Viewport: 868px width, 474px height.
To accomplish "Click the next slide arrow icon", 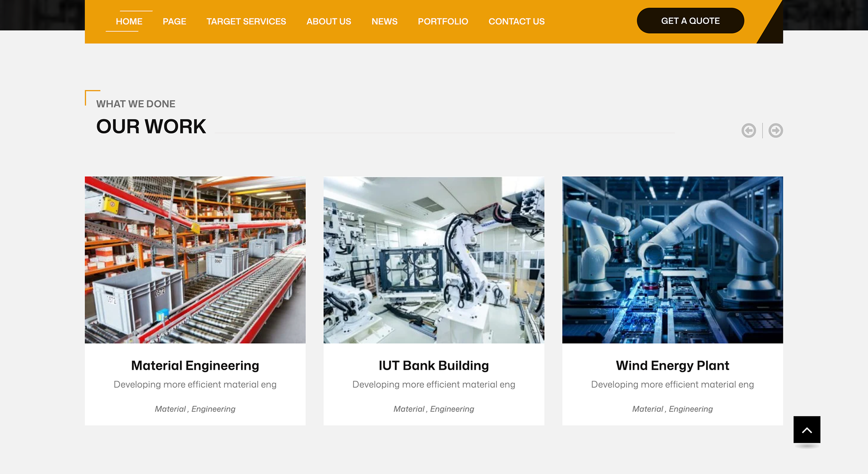I will tap(775, 131).
